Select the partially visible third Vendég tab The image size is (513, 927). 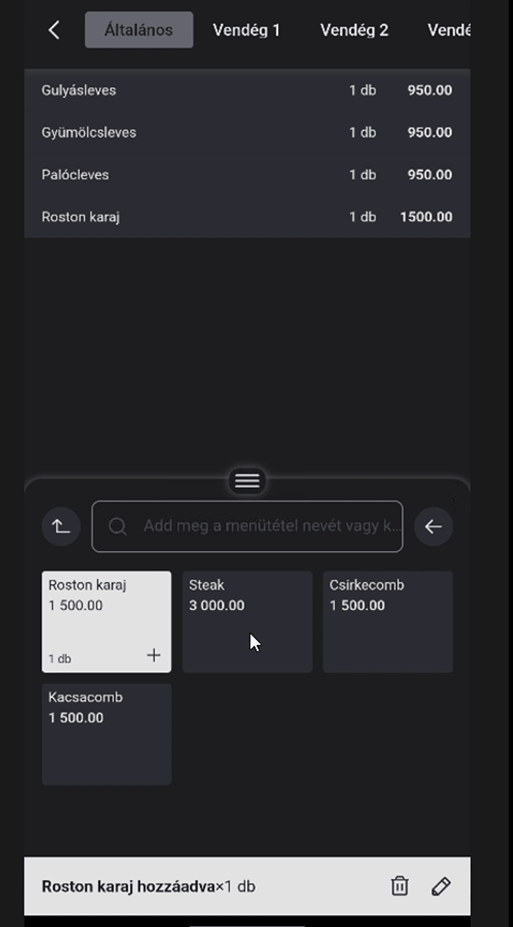[x=448, y=30]
